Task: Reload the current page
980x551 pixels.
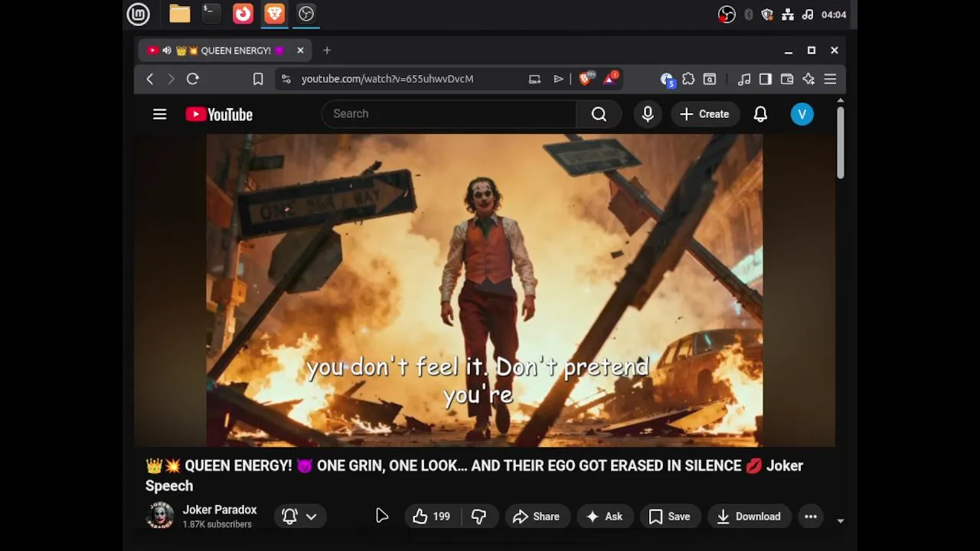Action: point(193,79)
